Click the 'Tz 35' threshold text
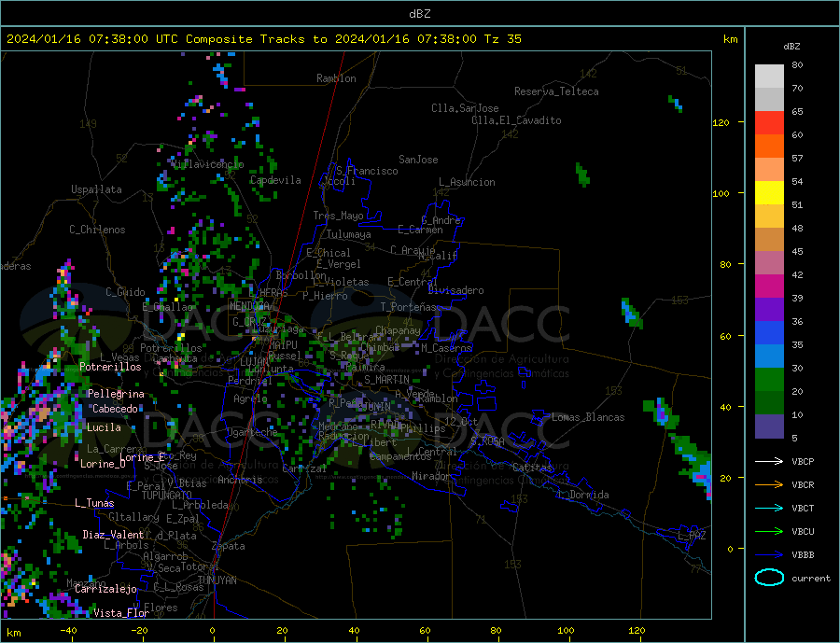The height and width of the screenshot is (643, 840). point(502,39)
